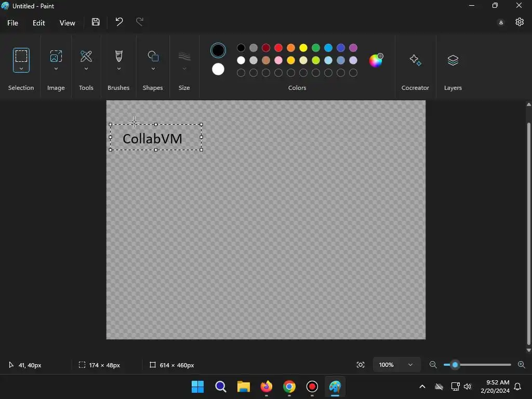Open Paint settings gear
This screenshot has height=399, width=532.
click(x=520, y=22)
